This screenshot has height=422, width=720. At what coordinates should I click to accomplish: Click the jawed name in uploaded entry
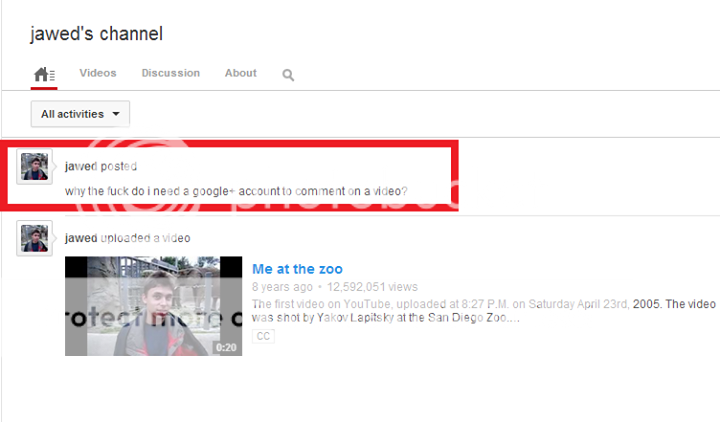(x=81, y=238)
